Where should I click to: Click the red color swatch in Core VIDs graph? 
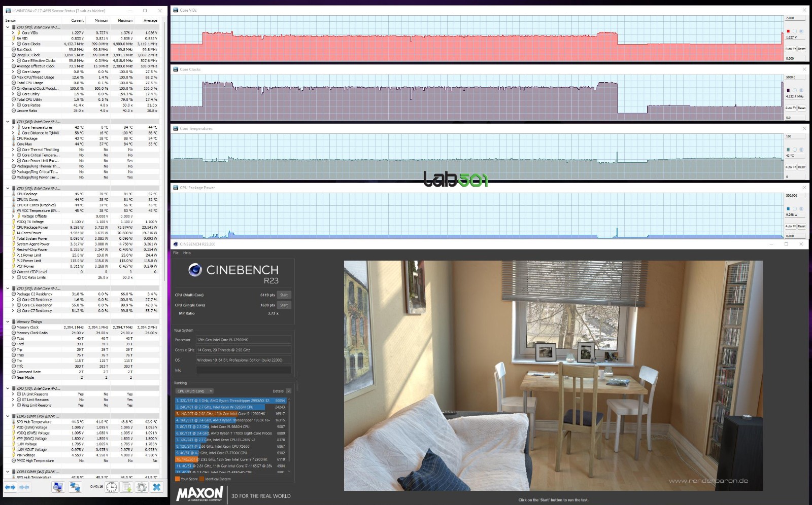[x=788, y=31]
